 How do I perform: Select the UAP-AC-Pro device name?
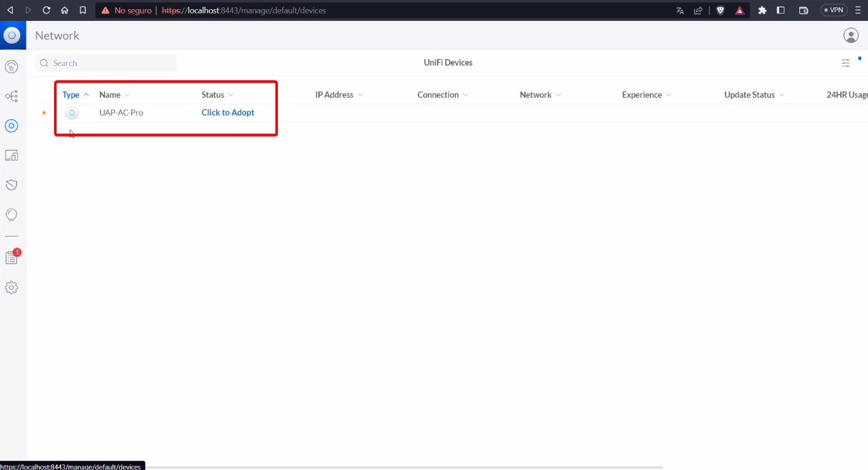[x=121, y=112]
